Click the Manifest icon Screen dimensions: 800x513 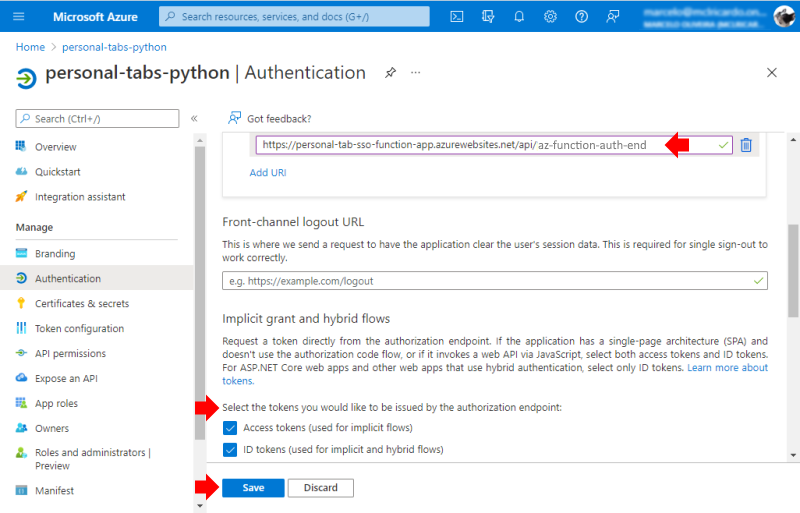(x=21, y=491)
